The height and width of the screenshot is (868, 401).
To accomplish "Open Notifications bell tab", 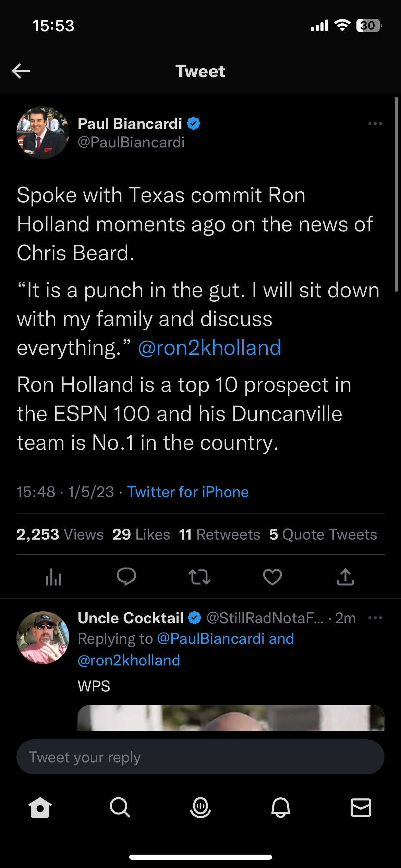I will pyautogui.click(x=281, y=807).
